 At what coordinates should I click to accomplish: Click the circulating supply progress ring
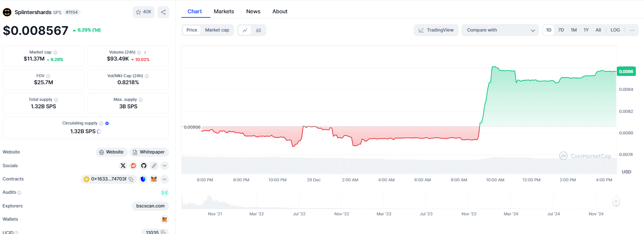coord(99,132)
